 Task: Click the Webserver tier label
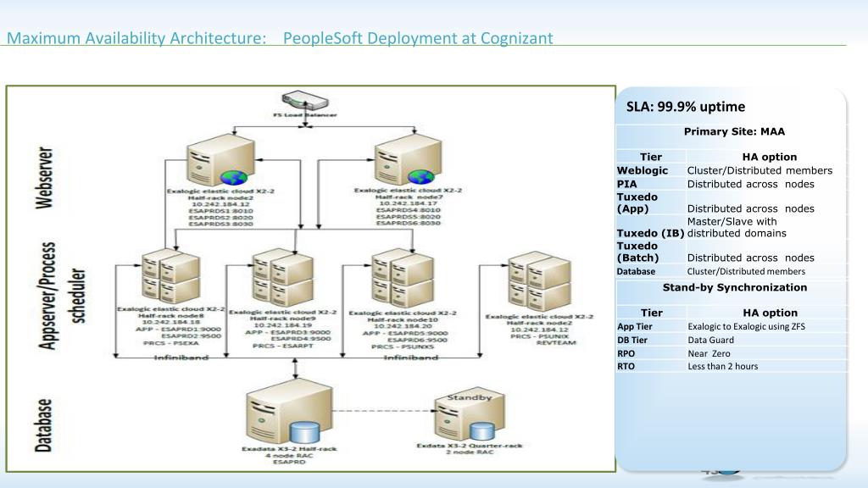point(44,178)
